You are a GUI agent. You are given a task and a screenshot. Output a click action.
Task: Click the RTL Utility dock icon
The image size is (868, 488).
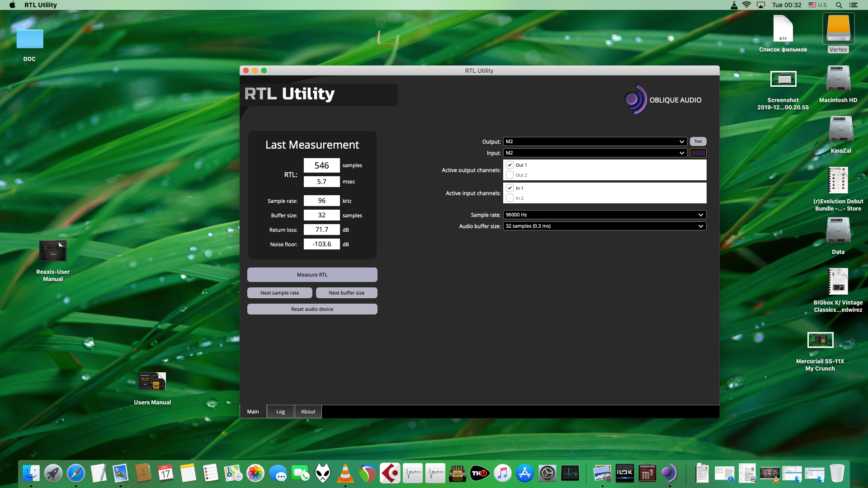point(669,474)
